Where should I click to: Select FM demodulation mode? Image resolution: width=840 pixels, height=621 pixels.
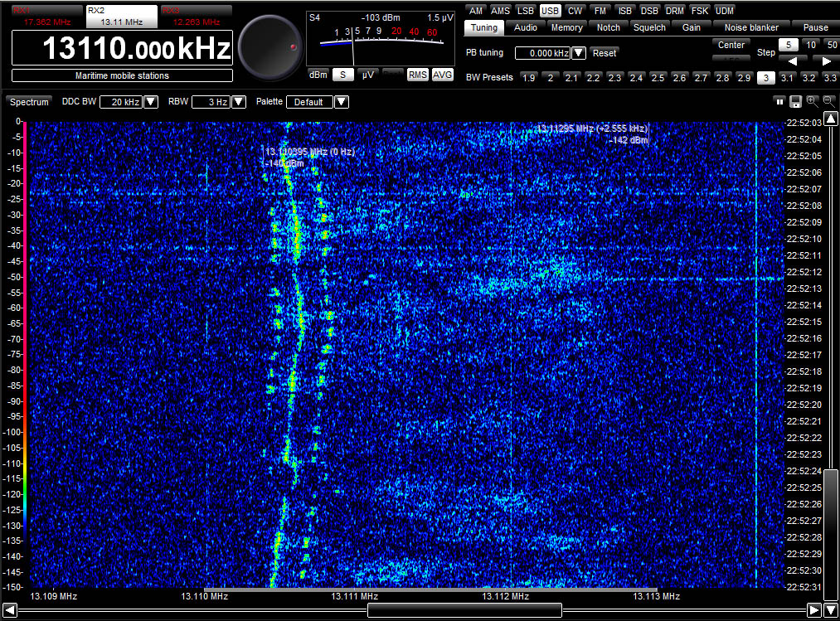point(600,11)
